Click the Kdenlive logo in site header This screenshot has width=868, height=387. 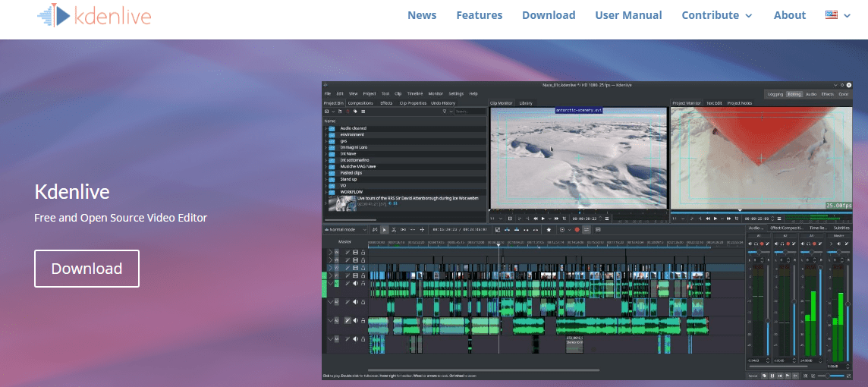click(x=94, y=15)
